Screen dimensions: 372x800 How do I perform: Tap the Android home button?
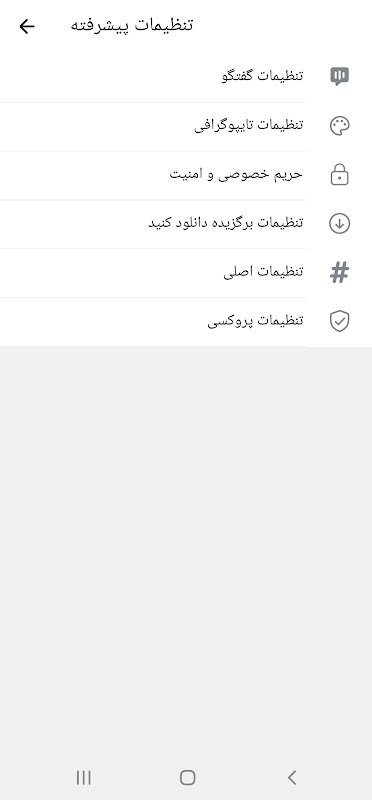point(188,778)
